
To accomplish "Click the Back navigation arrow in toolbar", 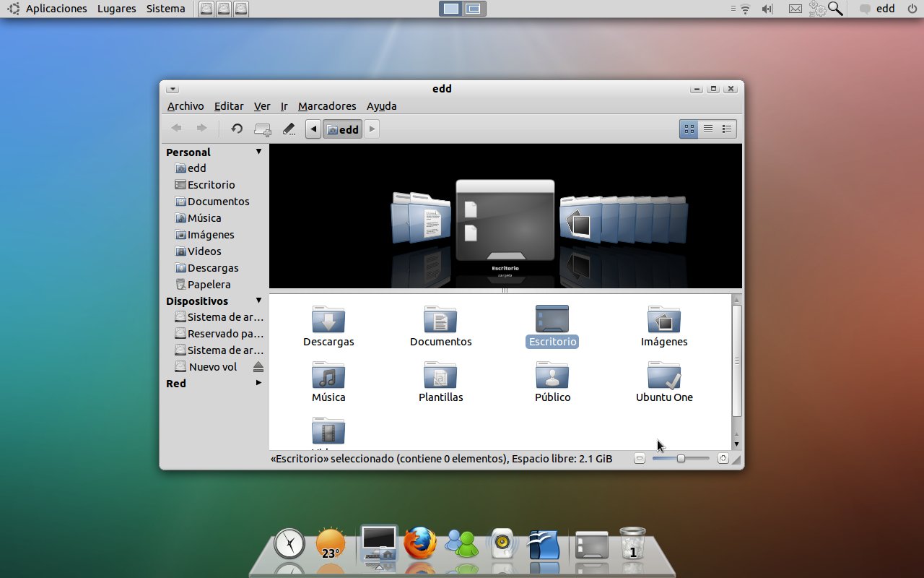I will coord(176,129).
